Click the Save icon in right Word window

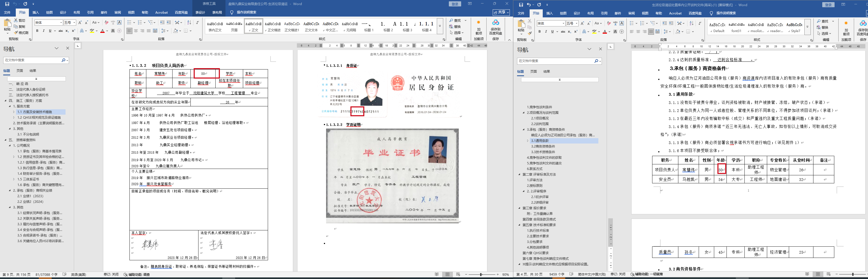coord(521,5)
